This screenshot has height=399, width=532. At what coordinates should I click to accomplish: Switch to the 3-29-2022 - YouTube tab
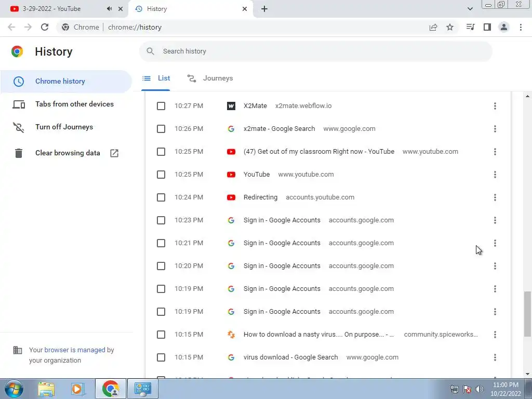pos(64,9)
